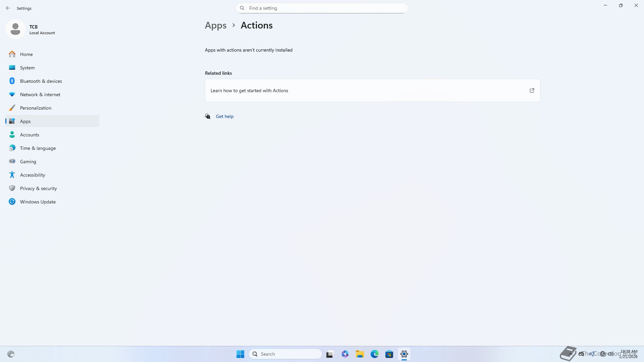Click the Accessibility figure icon
The image size is (644, 362).
coord(12,175)
